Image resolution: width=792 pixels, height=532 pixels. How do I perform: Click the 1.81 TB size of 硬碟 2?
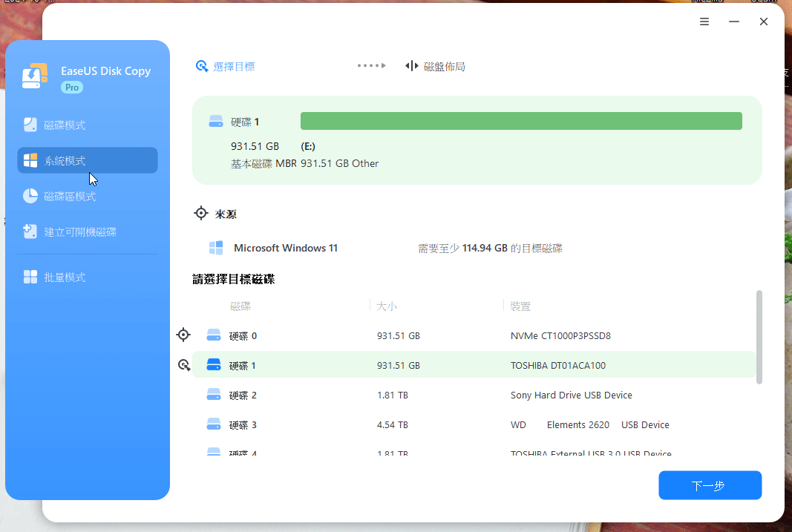pyautogui.click(x=393, y=395)
